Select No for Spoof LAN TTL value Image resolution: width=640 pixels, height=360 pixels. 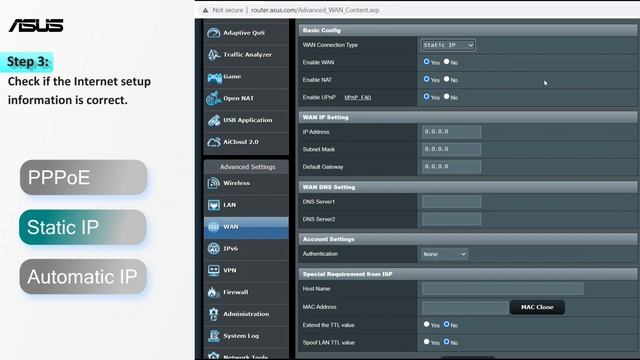(447, 342)
